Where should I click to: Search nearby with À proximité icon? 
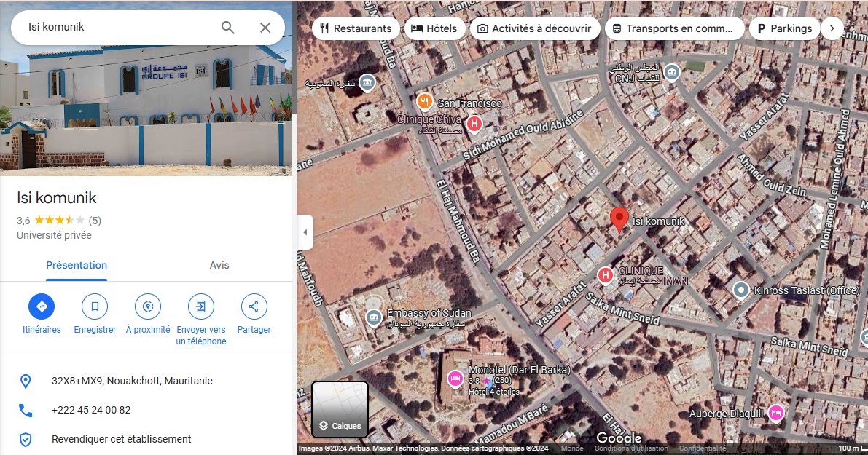coord(148,306)
